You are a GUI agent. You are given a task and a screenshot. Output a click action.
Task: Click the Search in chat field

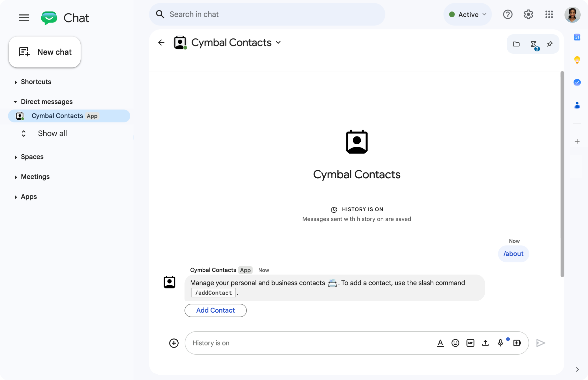coord(267,14)
